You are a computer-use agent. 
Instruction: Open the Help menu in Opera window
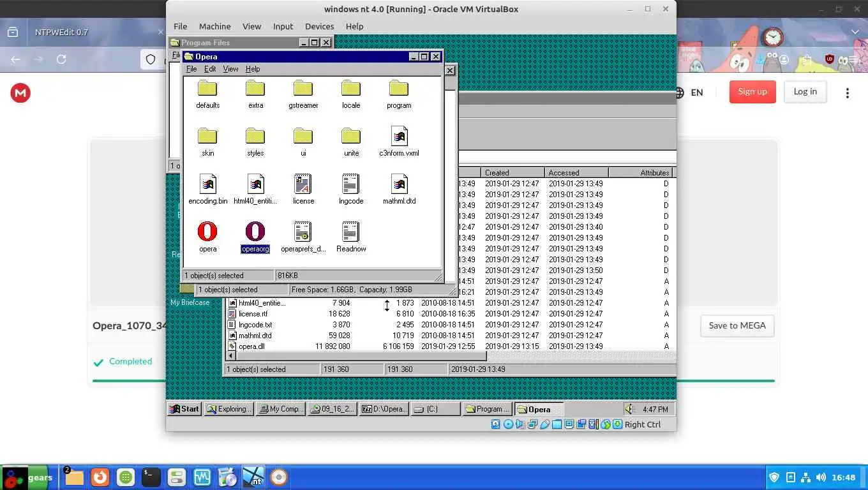coord(253,69)
